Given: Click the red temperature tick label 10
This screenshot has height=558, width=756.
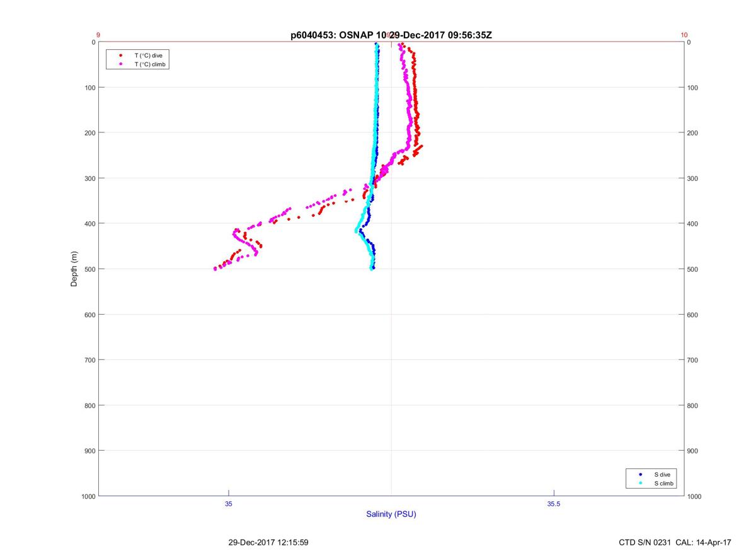Looking at the screenshot, I should (x=684, y=35).
